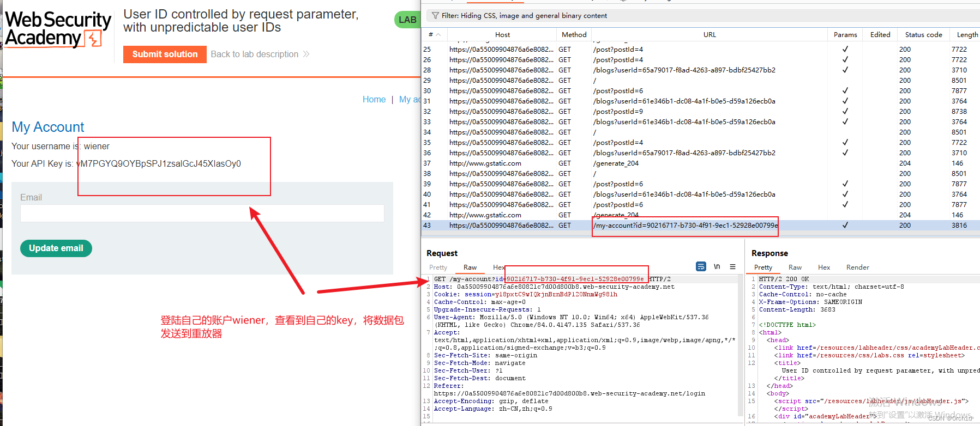Select history row 25 /post?postId=4
The height and width of the screenshot is (426, 980).
tap(700, 49)
